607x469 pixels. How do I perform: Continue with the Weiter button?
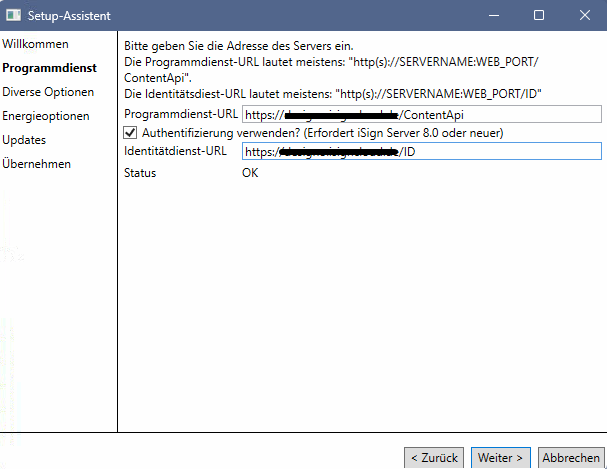501,458
